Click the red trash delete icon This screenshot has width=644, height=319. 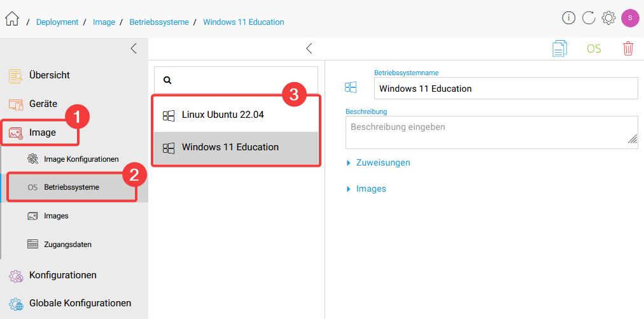[628, 48]
